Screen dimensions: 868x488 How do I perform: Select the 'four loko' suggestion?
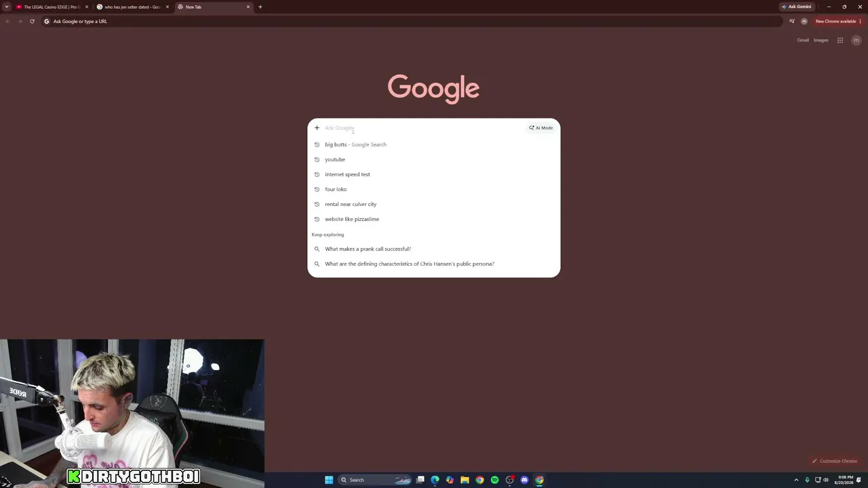pos(434,189)
